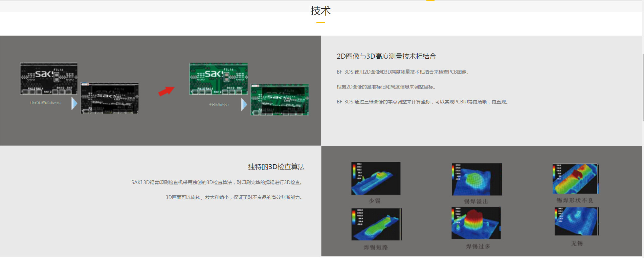644x258 pixels.
Task: Open the 焊锡短路 3D defect image
Action: coord(376,224)
